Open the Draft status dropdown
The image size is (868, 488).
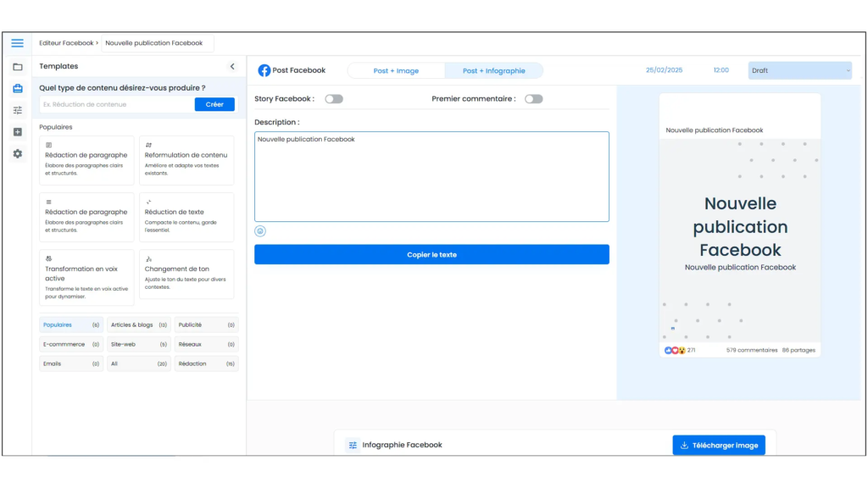pyautogui.click(x=800, y=70)
